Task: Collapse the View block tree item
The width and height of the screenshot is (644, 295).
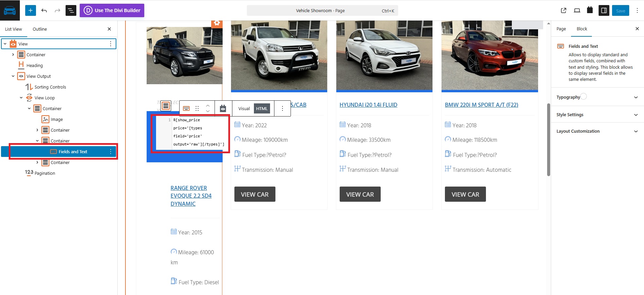Action: coord(5,44)
